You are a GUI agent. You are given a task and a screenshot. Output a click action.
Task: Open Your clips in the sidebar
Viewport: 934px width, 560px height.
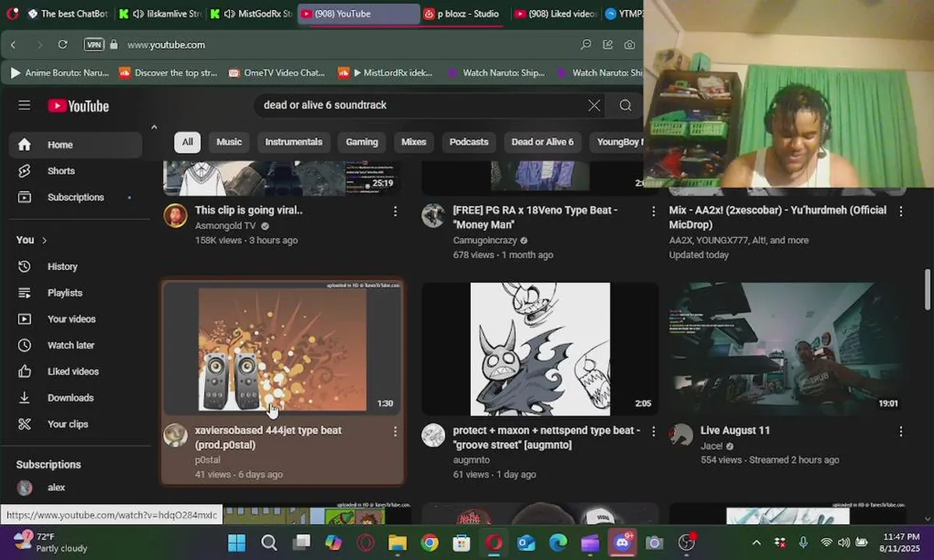coord(75,424)
